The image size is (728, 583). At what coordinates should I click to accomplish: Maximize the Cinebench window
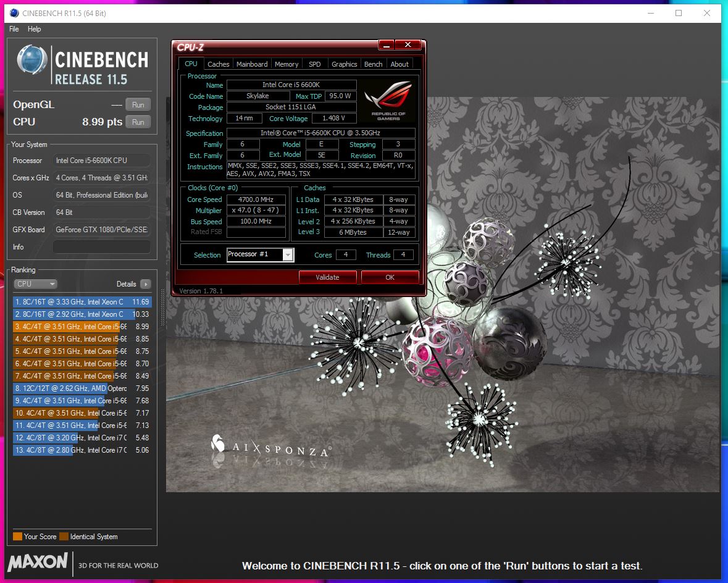click(679, 13)
